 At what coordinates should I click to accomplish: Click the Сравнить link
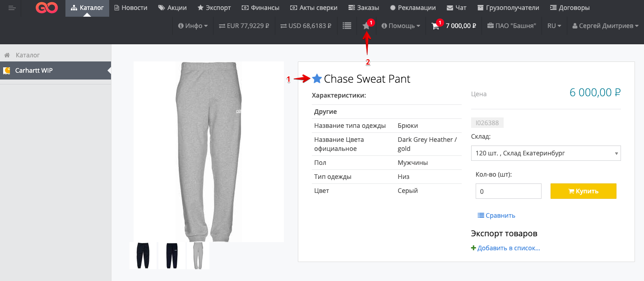tap(496, 215)
